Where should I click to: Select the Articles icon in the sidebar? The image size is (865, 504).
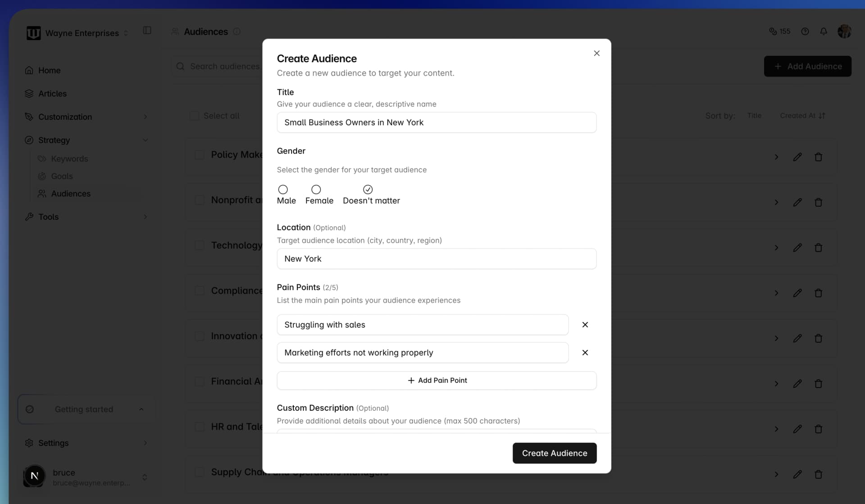tap(29, 93)
